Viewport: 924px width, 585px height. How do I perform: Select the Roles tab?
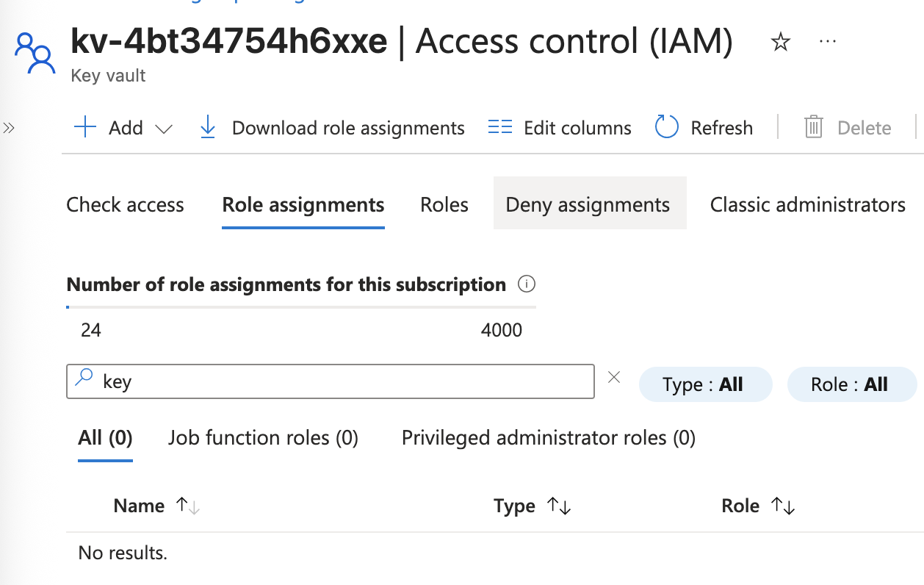(444, 204)
